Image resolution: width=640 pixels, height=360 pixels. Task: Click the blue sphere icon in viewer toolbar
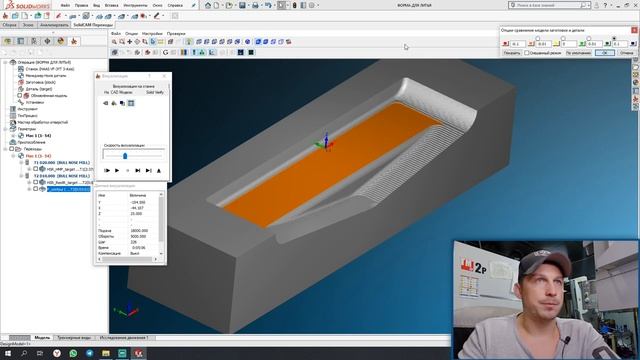coord(247,42)
